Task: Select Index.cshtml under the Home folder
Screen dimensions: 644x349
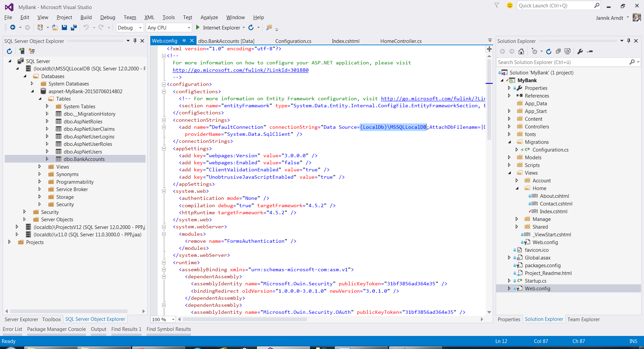Action: (553, 212)
